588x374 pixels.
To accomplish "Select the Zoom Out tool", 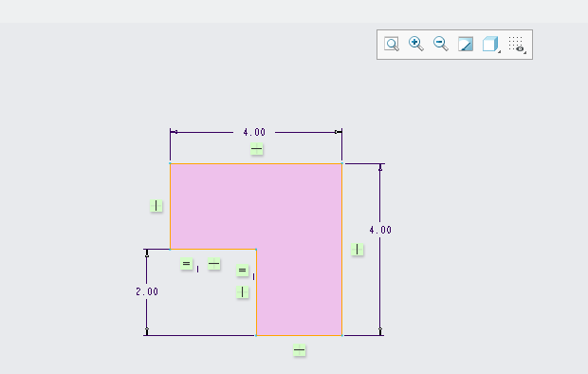I will [x=441, y=45].
